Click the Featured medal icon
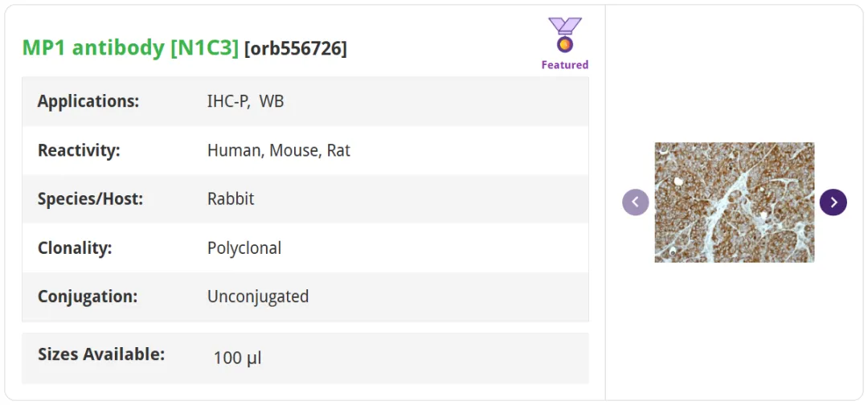868x405 pixels. (565, 35)
